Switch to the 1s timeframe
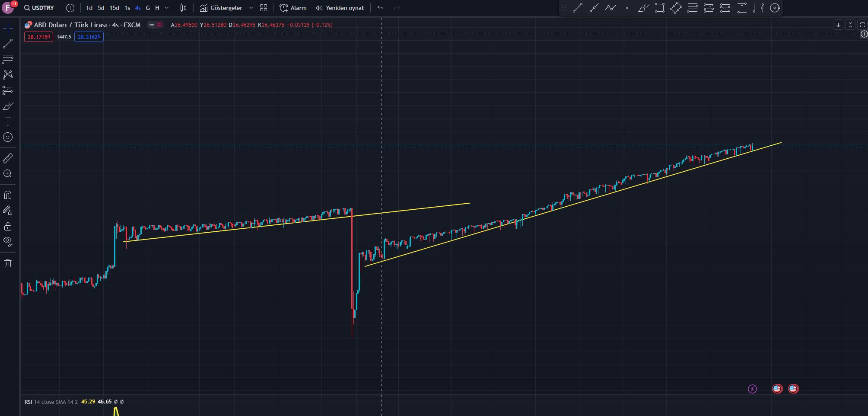The image size is (868, 416). 127,8
